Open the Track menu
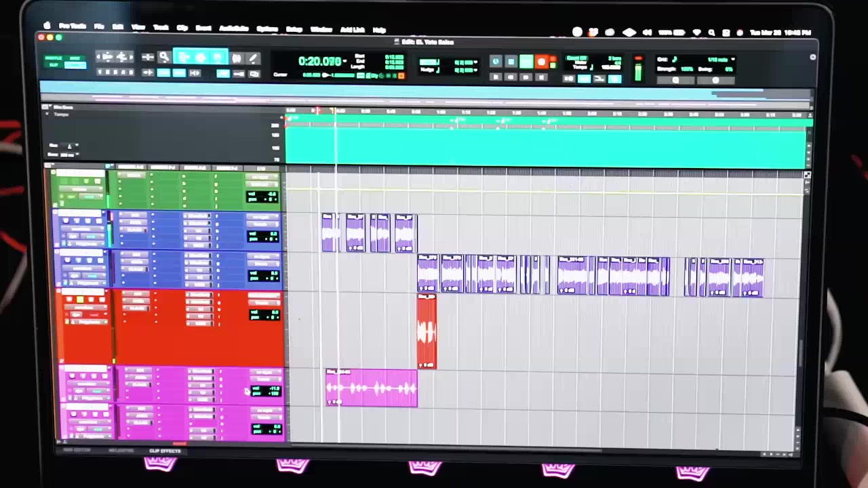This screenshot has width=868, height=488. [161, 28]
